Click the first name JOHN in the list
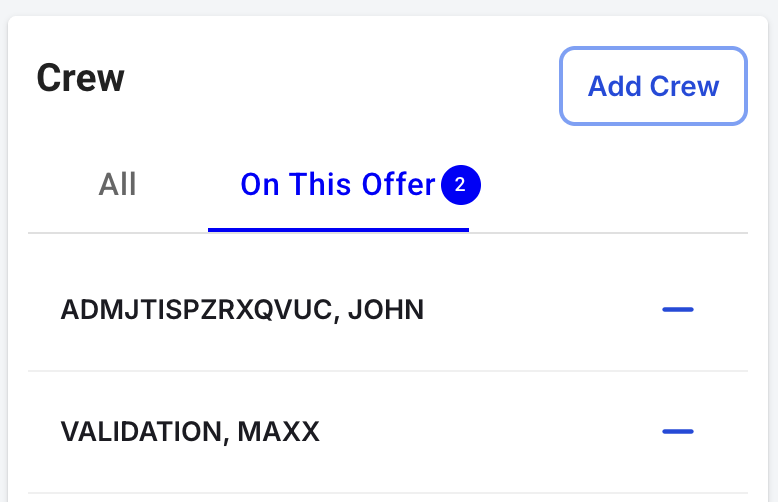Screen dimensions: 778x502 (386, 310)
